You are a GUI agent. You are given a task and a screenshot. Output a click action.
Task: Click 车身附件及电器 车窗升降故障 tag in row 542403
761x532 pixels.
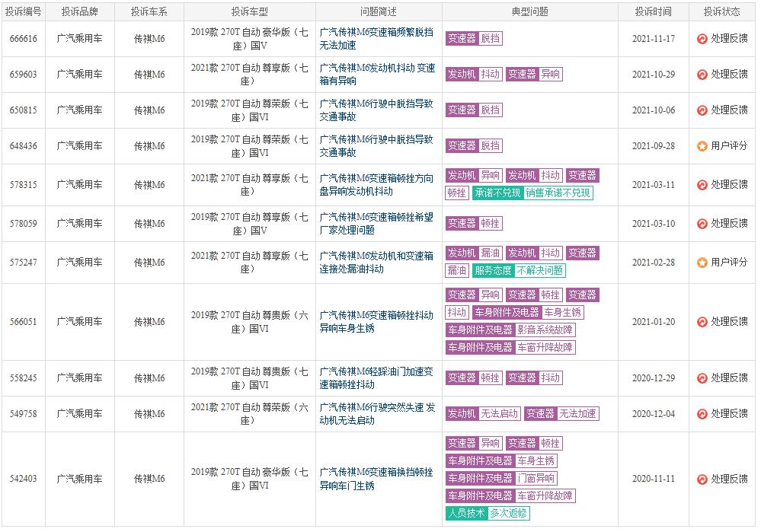pyautogui.click(x=510, y=496)
